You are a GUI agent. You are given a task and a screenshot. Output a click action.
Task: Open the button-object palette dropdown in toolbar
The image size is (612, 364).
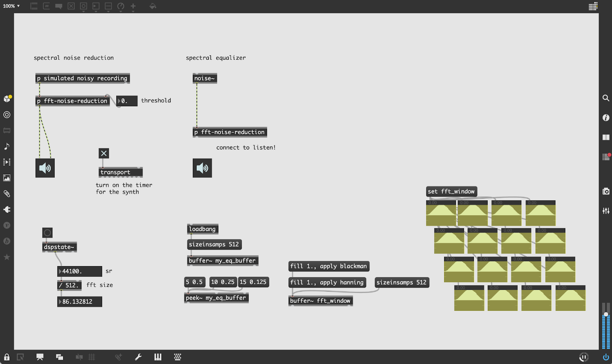click(x=83, y=6)
